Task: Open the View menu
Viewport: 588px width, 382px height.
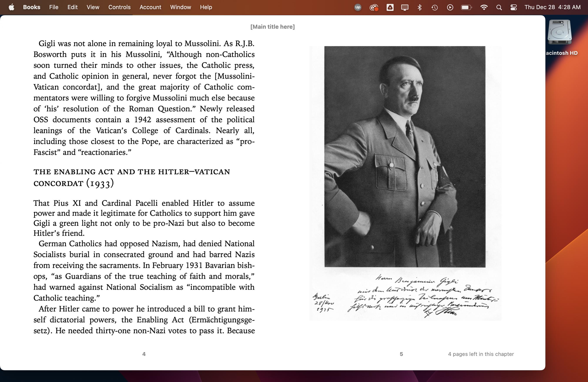Action: tap(93, 7)
